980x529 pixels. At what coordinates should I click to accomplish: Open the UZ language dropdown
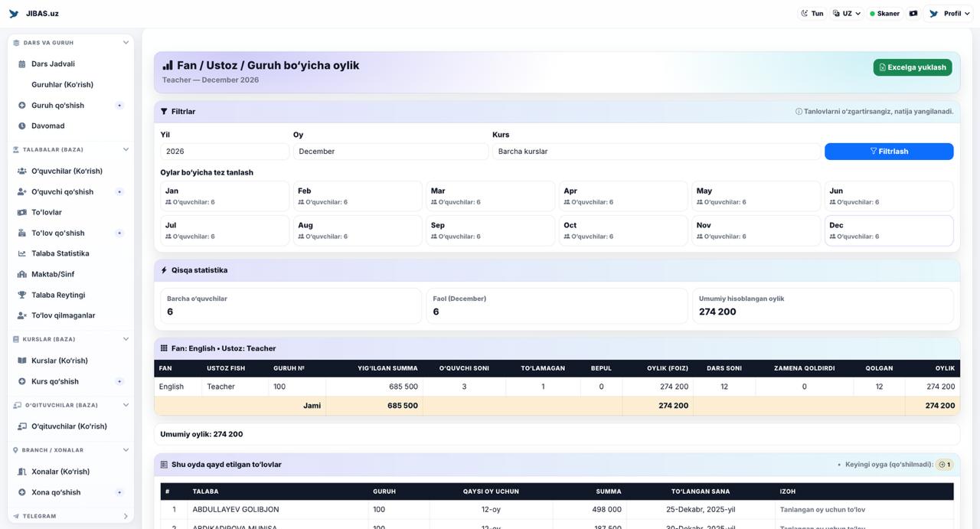tap(847, 14)
